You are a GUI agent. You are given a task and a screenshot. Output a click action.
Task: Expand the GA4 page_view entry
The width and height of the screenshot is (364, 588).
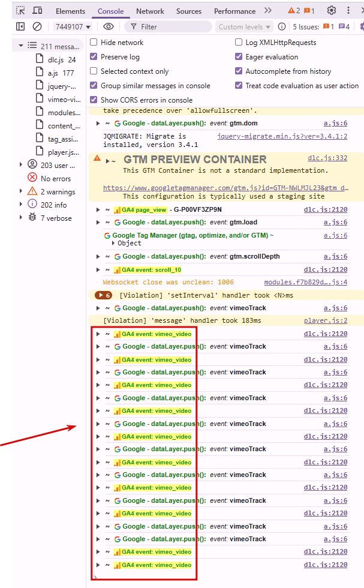(x=98, y=209)
